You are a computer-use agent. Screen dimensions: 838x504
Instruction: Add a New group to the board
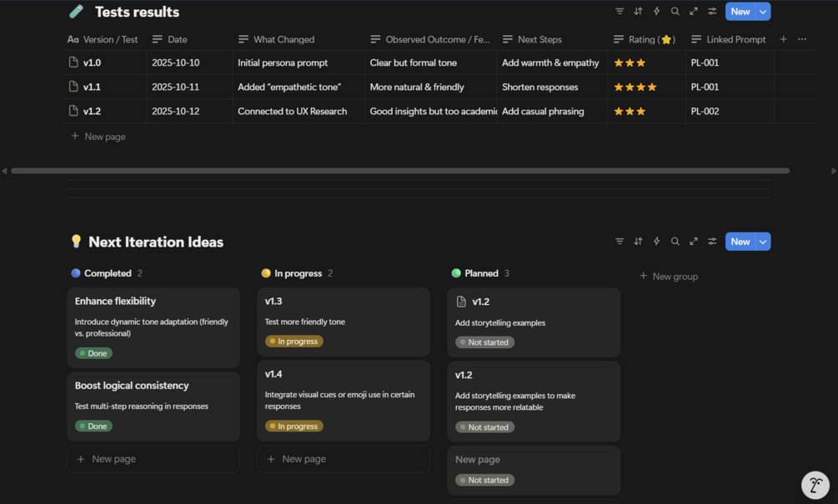click(x=675, y=277)
